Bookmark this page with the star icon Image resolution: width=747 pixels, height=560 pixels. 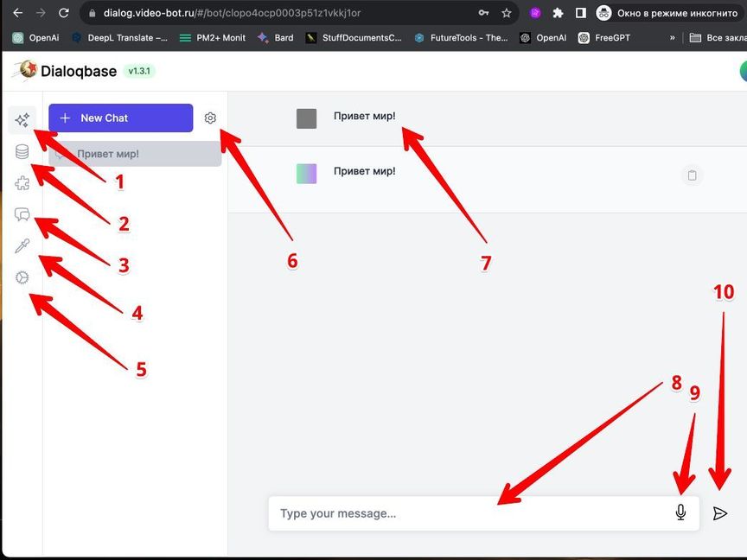point(507,13)
